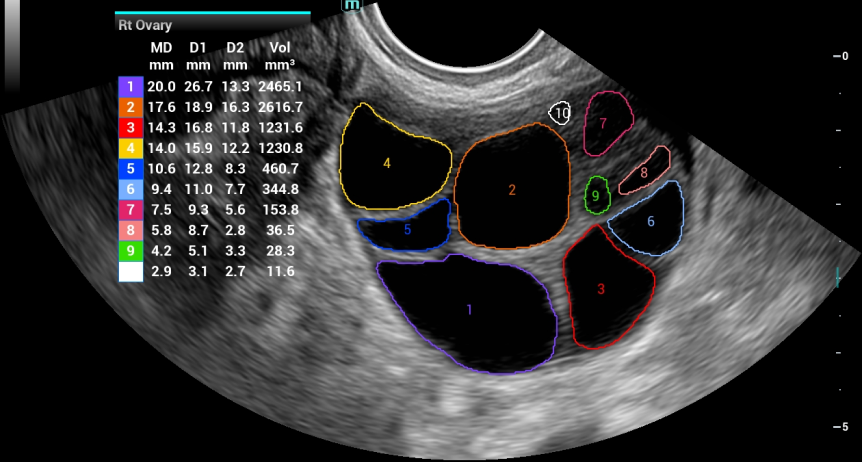
Task: Click the white follicle 10 swatch
Action: 130,272
